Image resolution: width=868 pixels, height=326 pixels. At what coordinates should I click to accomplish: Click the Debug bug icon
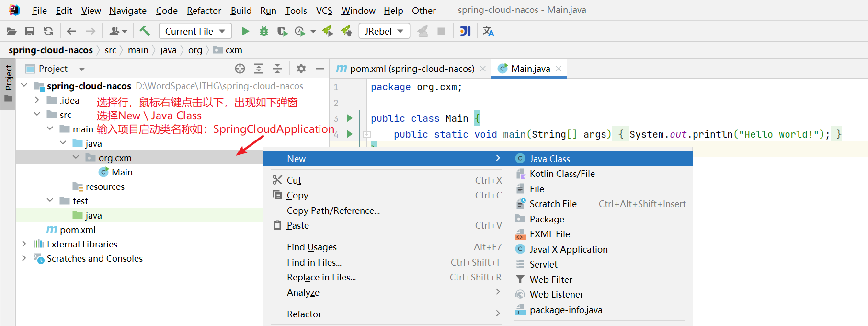[x=263, y=31]
